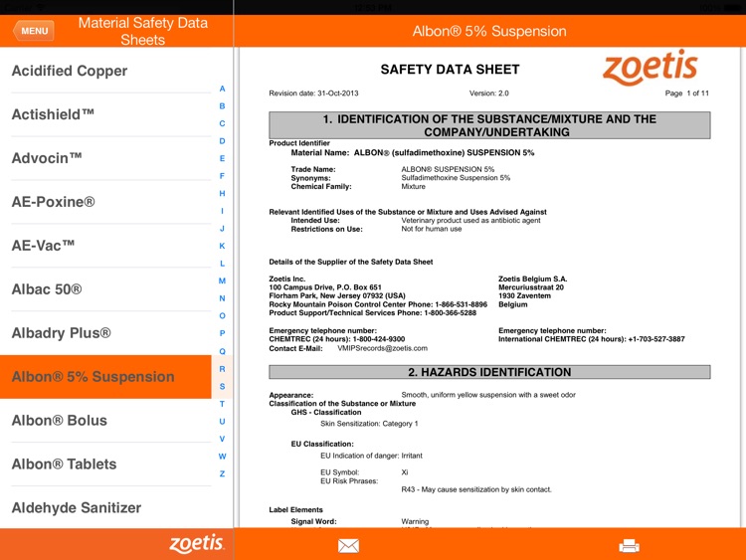The height and width of the screenshot is (560, 746).
Task: Jump to index letter I
Action: point(222,211)
